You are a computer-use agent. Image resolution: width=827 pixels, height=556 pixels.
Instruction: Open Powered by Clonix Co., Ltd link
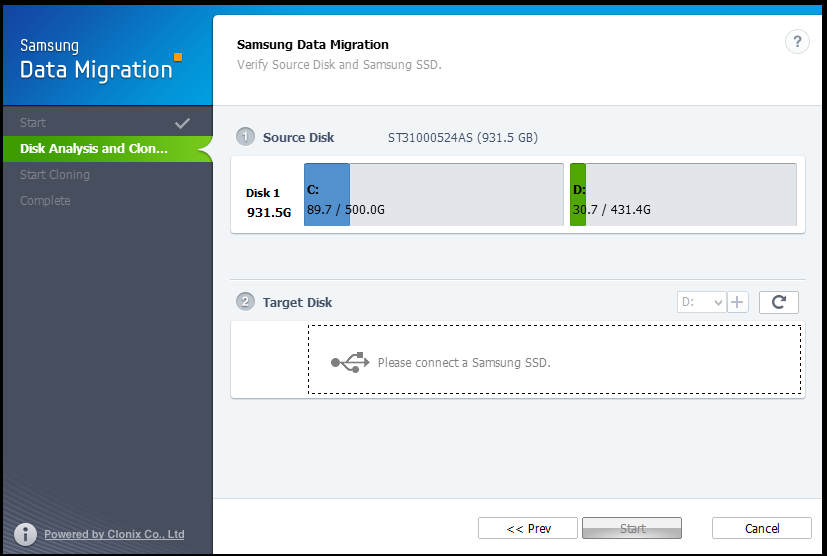114,534
